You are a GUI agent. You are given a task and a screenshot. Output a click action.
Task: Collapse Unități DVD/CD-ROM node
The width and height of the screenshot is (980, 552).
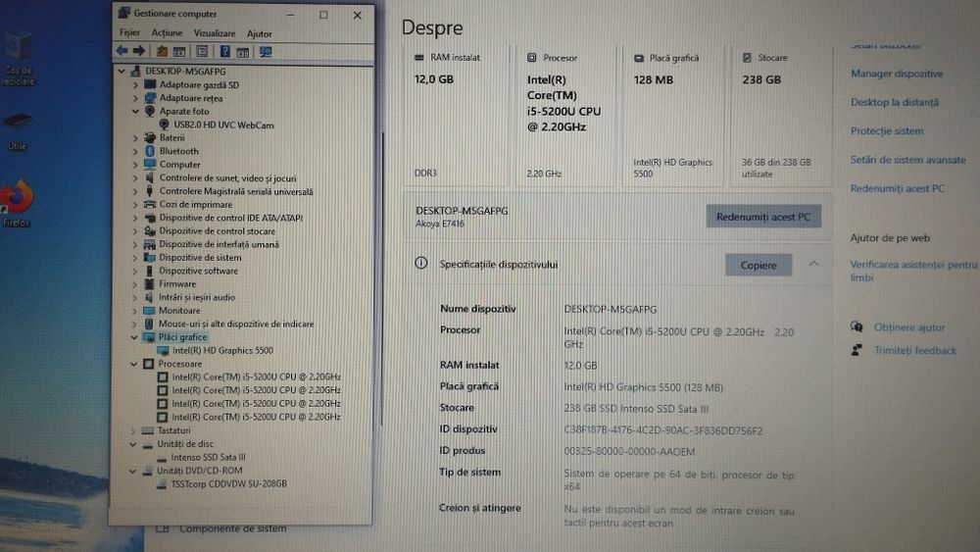coord(132,471)
